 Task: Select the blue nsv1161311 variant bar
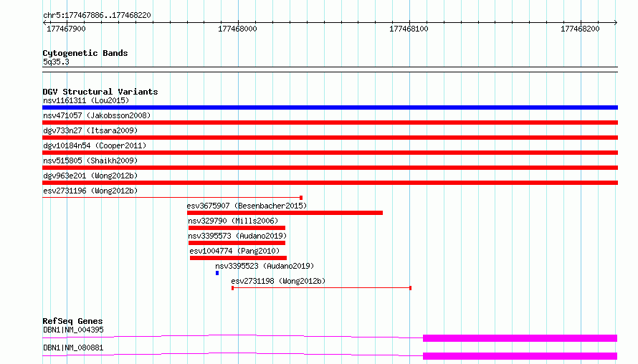tap(330, 107)
